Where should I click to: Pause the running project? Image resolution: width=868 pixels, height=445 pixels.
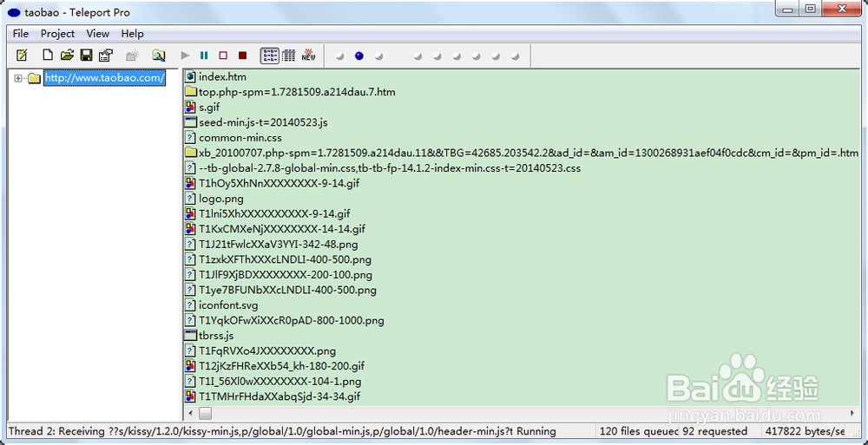click(204, 56)
